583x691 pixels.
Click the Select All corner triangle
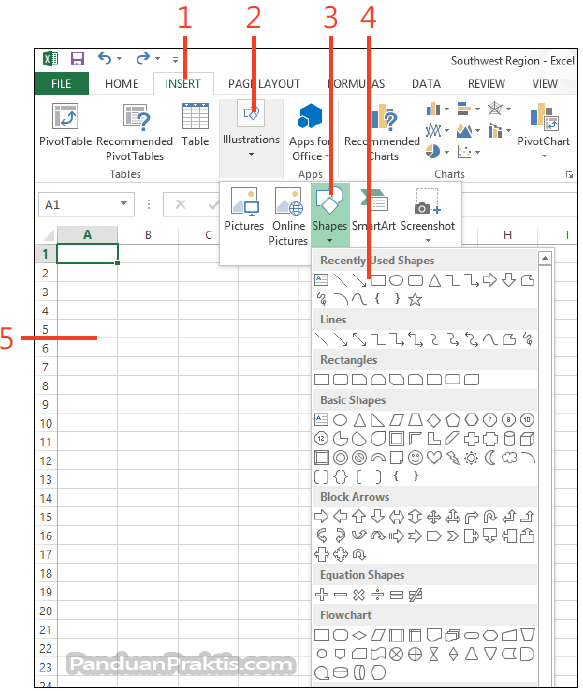[46, 235]
